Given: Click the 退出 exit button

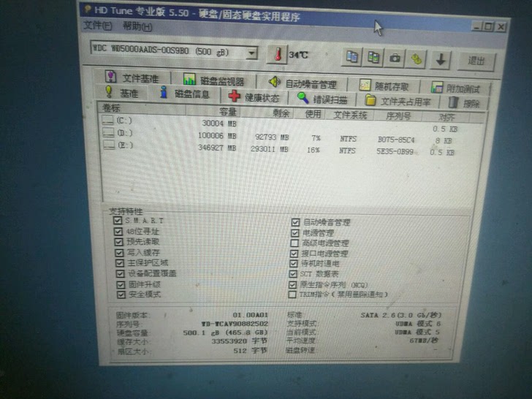Looking at the screenshot, I should [476, 61].
